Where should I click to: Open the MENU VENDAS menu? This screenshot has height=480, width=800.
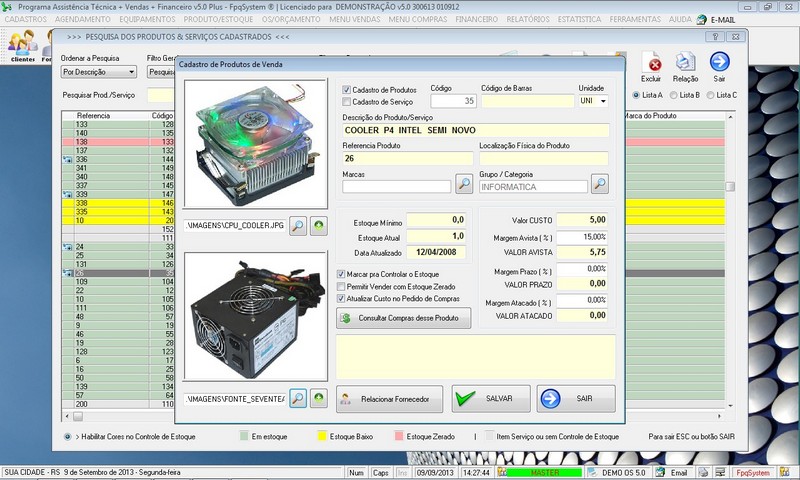click(355, 19)
